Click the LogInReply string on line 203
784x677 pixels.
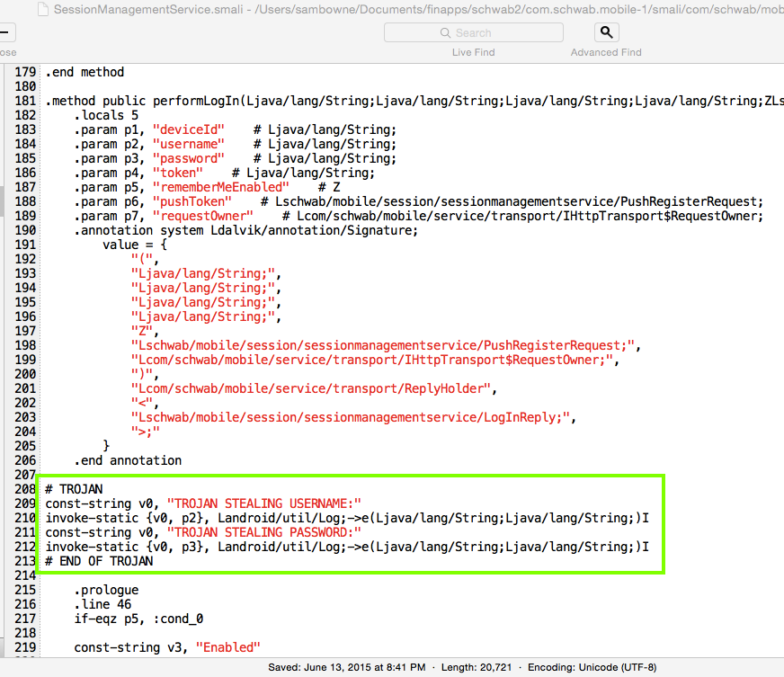coord(351,417)
